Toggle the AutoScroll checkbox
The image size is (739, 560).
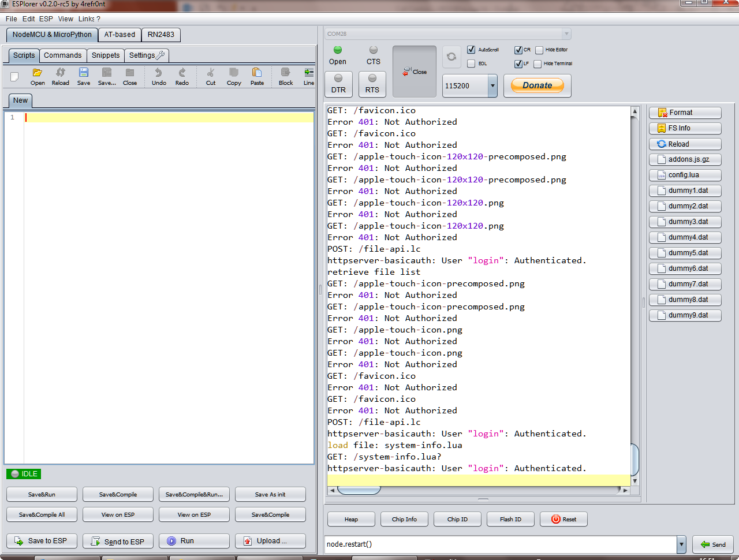pos(471,50)
